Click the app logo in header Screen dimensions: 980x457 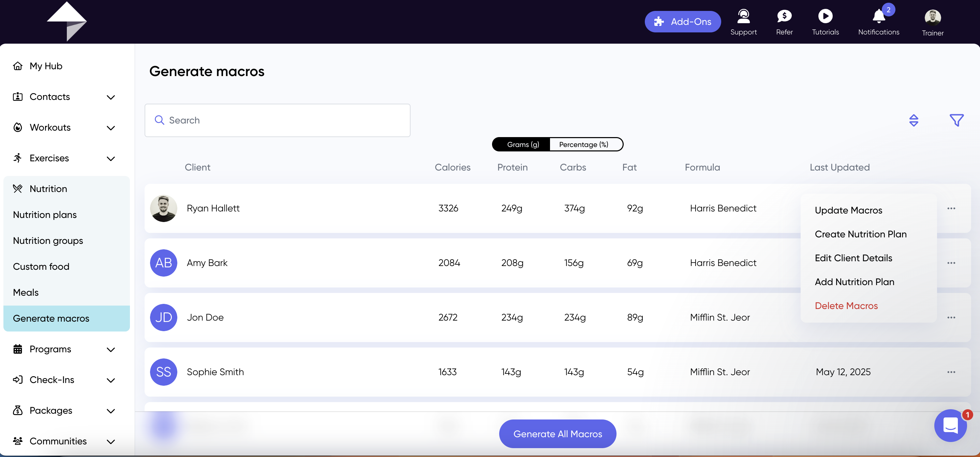tap(67, 21)
